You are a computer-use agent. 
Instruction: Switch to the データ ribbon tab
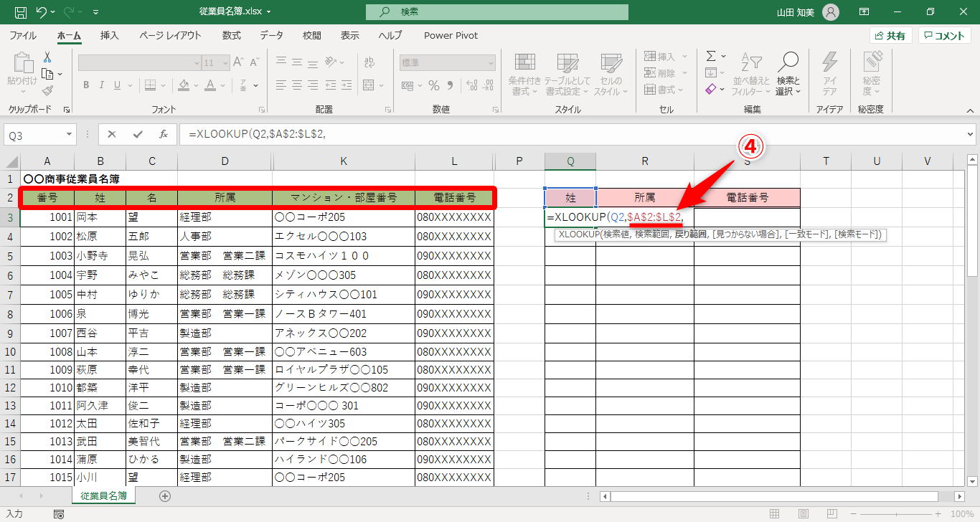pyautogui.click(x=271, y=36)
